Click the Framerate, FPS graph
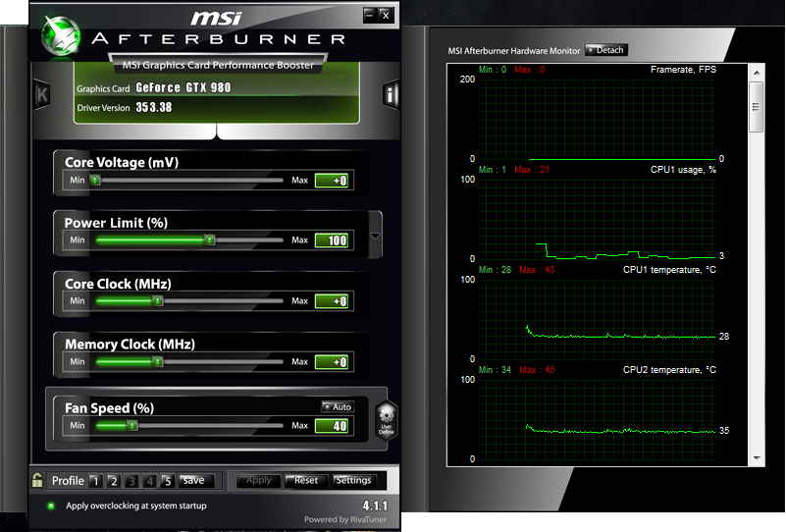Image resolution: width=786 pixels, height=532 pixels. (x=597, y=120)
